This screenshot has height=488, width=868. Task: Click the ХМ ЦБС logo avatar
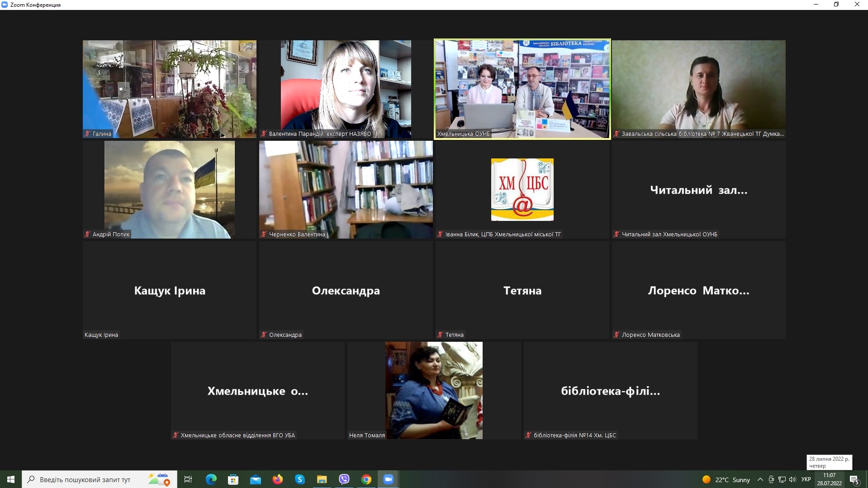[522, 189]
